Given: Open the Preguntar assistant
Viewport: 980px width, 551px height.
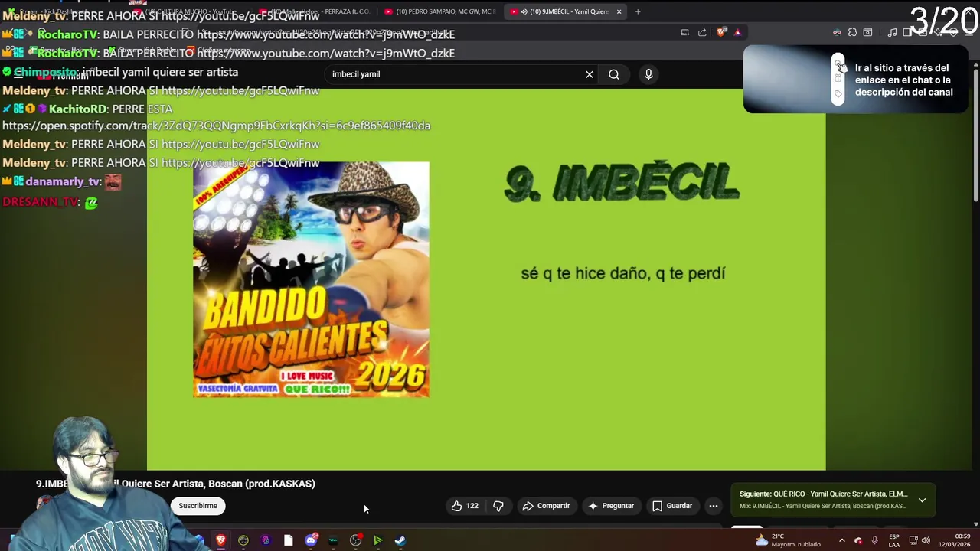Looking at the screenshot, I should [x=610, y=506].
